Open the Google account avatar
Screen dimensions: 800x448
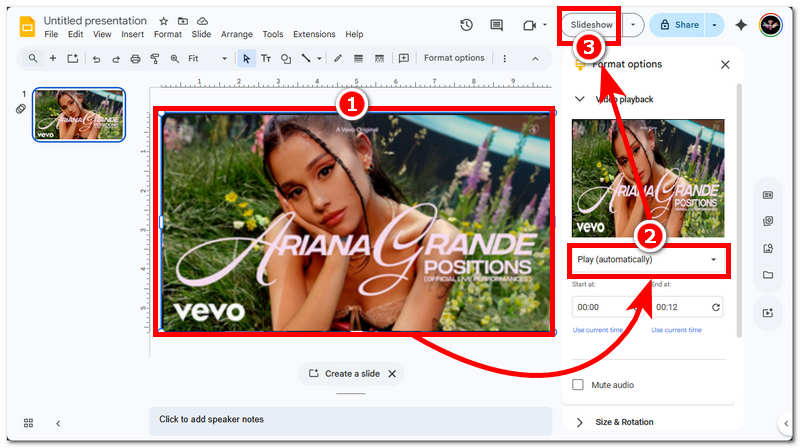[x=770, y=25]
